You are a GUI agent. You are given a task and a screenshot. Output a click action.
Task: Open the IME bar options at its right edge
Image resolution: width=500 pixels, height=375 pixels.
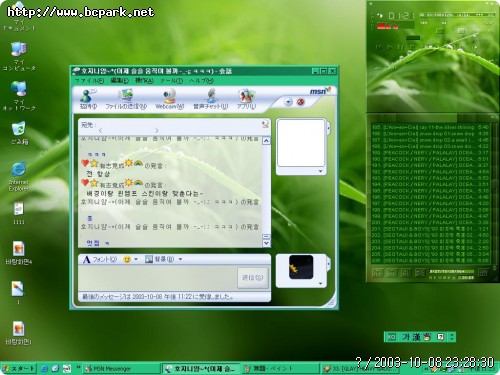pyautogui.click(x=452, y=337)
